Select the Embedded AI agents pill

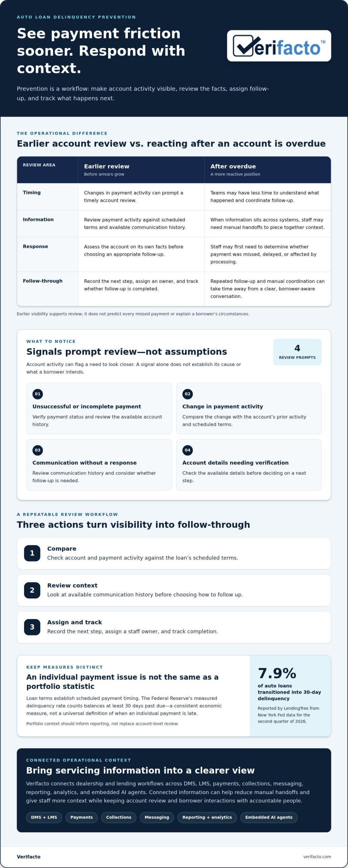269,817
